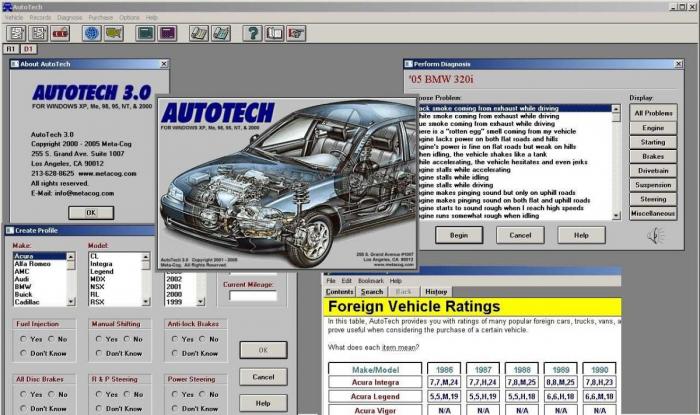Select Yes for Power Steering
This screenshot has width=700, height=415.
tap(175, 394)
